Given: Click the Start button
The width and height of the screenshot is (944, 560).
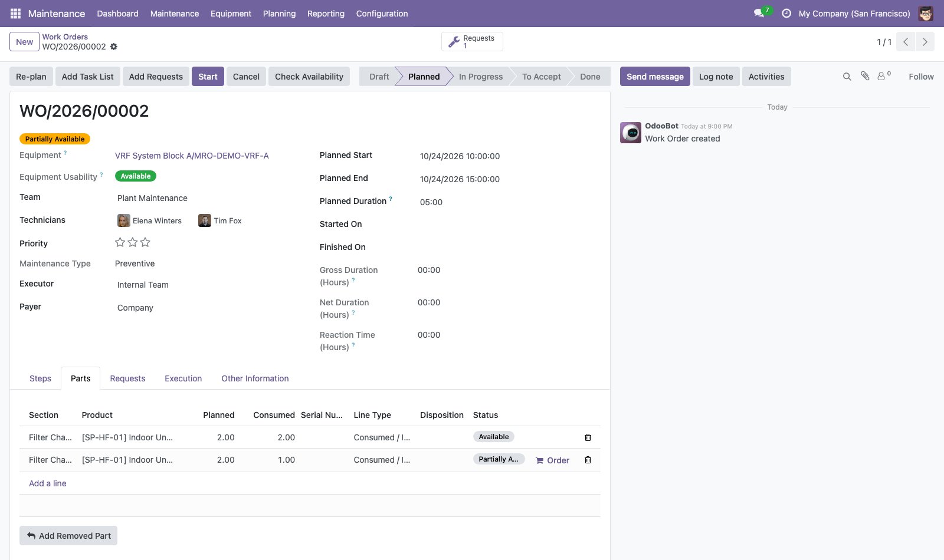Looking at the screenshot, I should click(208, 77).
